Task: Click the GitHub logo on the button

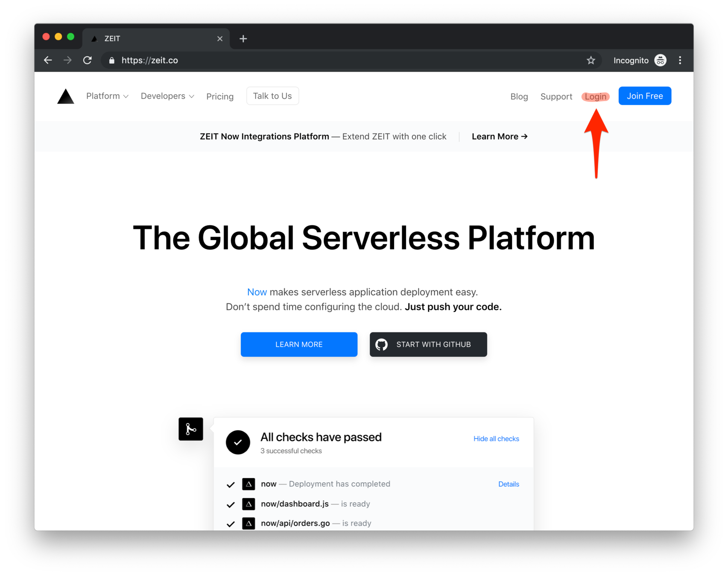Action: click(x=381, y=344)
